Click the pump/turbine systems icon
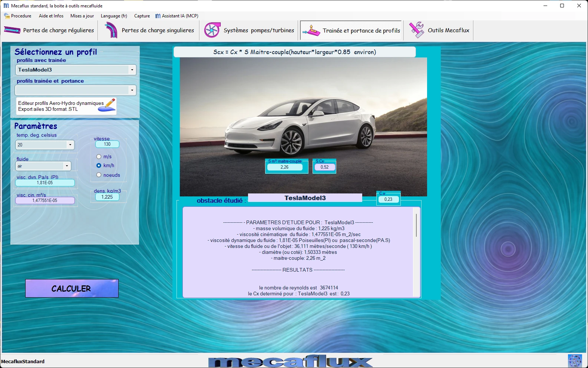The image size is (588, 368). point(212,30)
